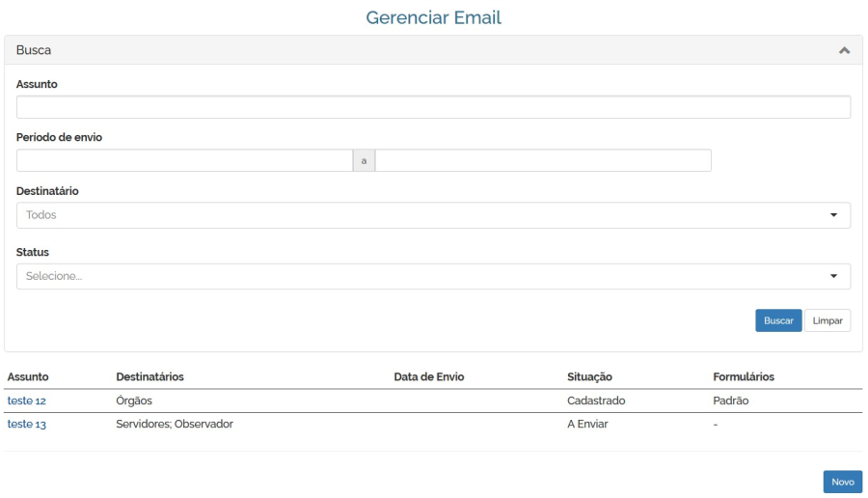Click the Assunto column header

click(28, 376)
